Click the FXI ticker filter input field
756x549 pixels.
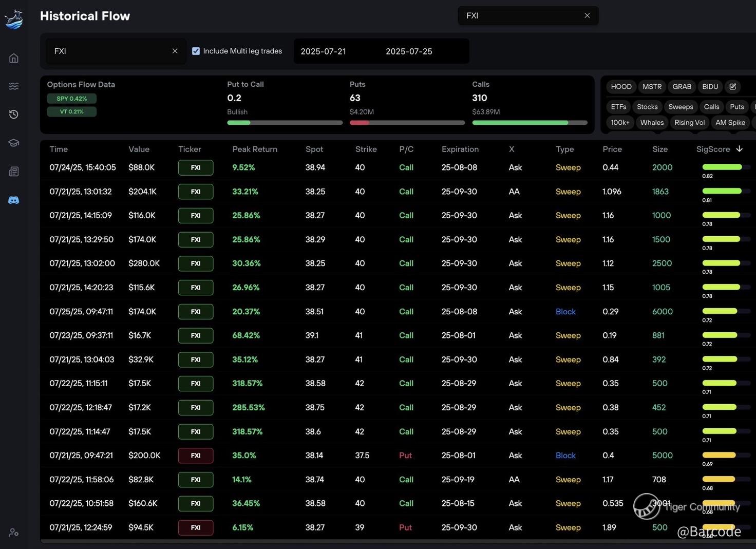(110, 51)
